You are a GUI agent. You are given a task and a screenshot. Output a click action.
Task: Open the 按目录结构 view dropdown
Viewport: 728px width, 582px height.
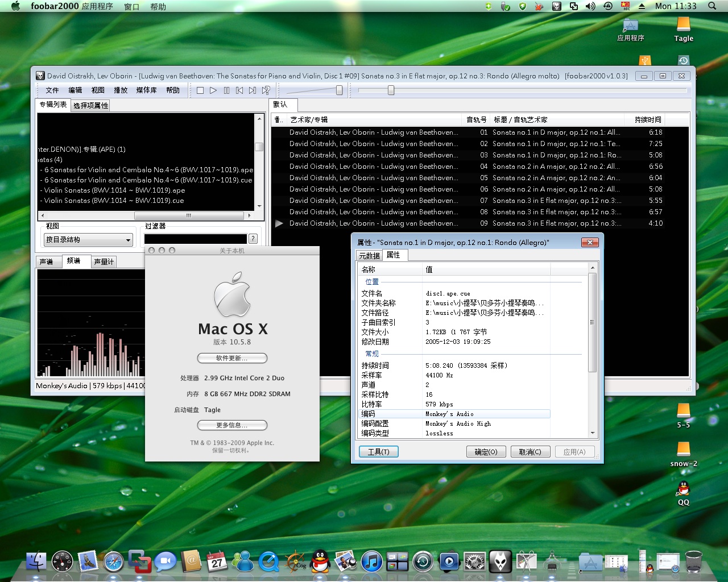pyautogui.click(x=88, y=240)
